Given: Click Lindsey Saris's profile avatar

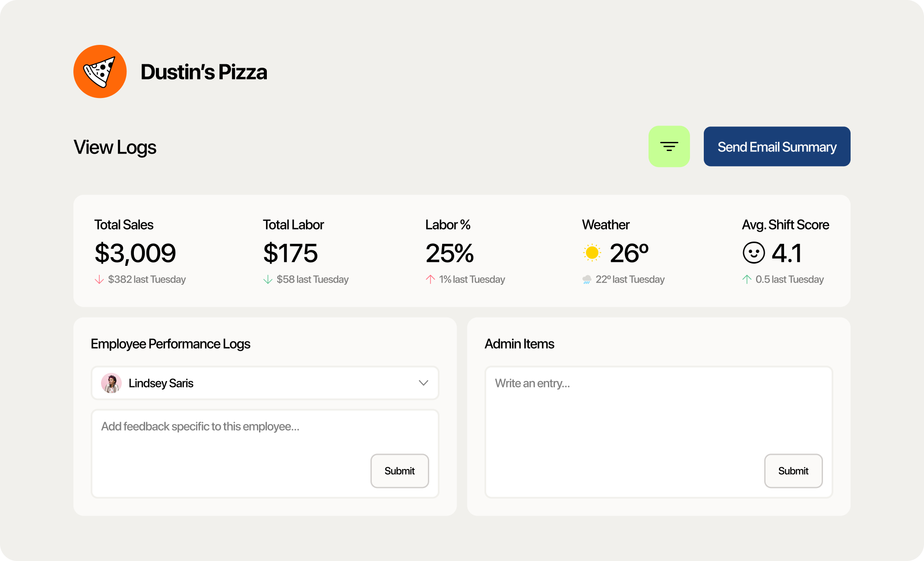Looking at the screenshot, I should 111,383.
